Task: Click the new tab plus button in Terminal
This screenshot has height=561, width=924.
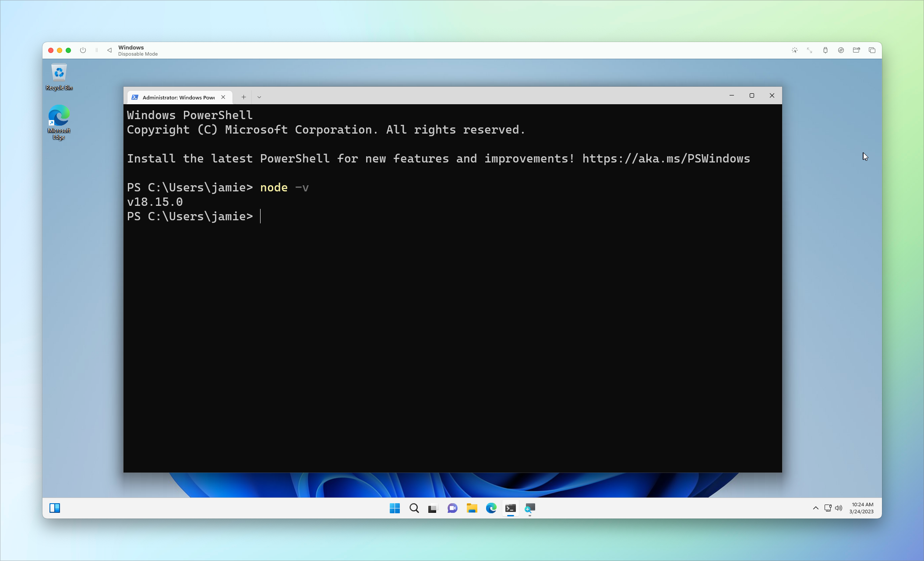Action: (x=243, y=97)
